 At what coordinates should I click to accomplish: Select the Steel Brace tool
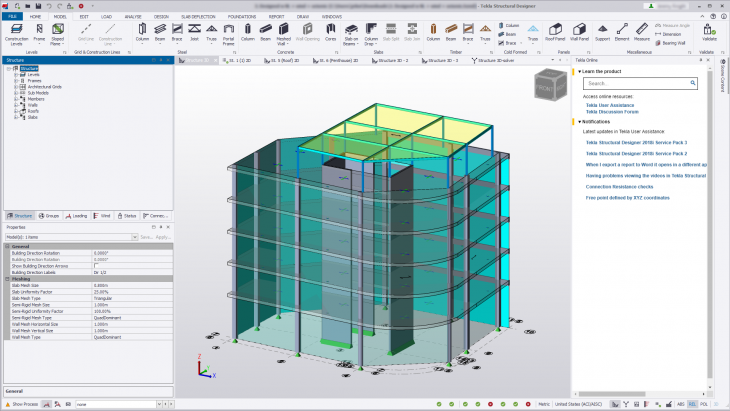point(177,33)
